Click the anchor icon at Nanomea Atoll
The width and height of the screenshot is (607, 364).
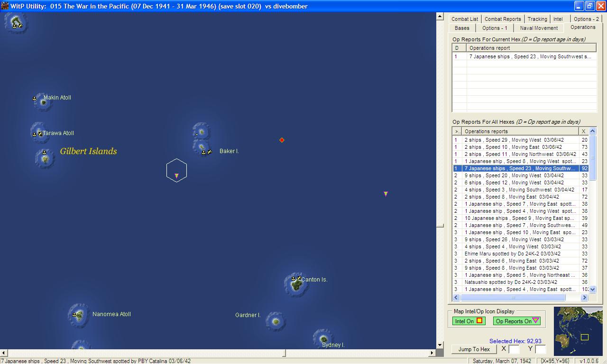point(74,314)
